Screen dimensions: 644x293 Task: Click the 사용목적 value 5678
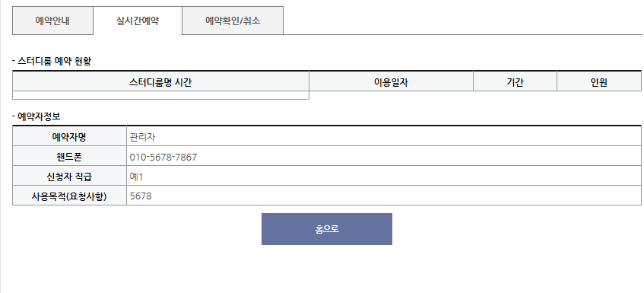[141, 196]
